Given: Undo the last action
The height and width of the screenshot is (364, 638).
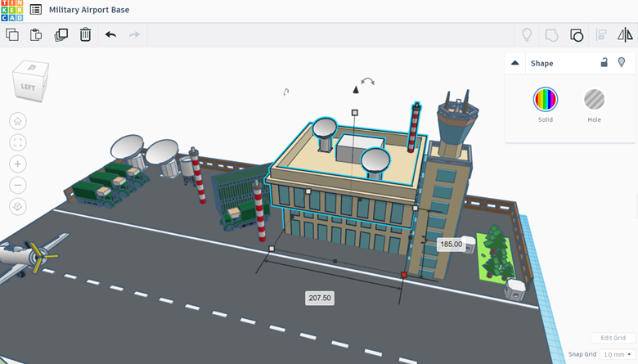Looking at the screenshot, I should point(110,34).
